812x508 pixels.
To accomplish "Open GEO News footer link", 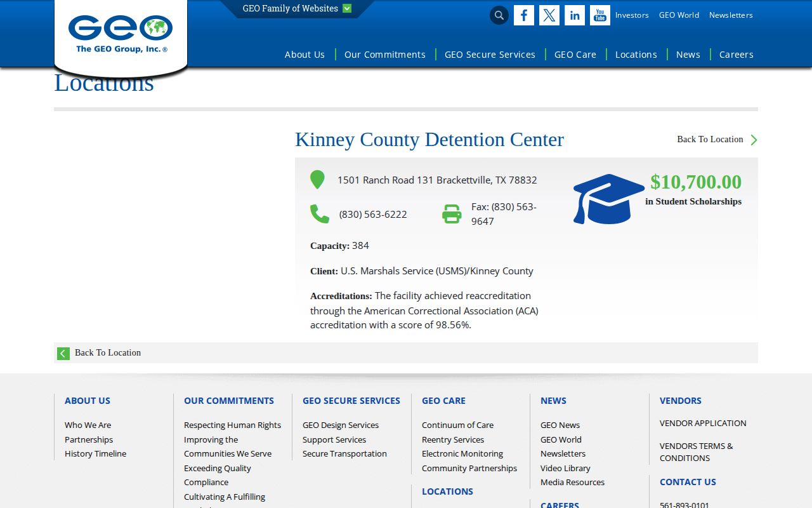I will click(x=560, y=425).
